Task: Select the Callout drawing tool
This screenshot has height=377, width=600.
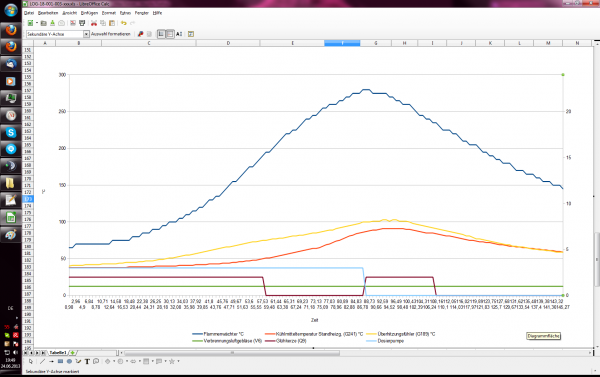Action: pos(96,361)
